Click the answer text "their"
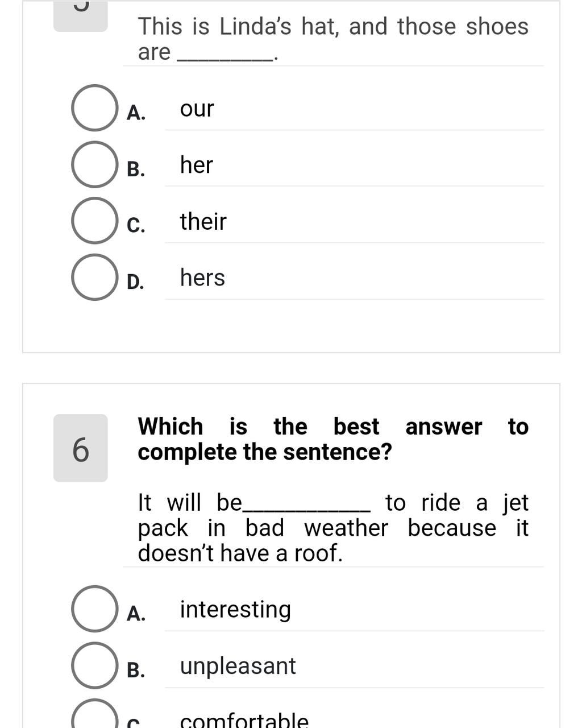The height and width of the screenshot is (728, 582). pyautogui.click(x=203, y=221)
